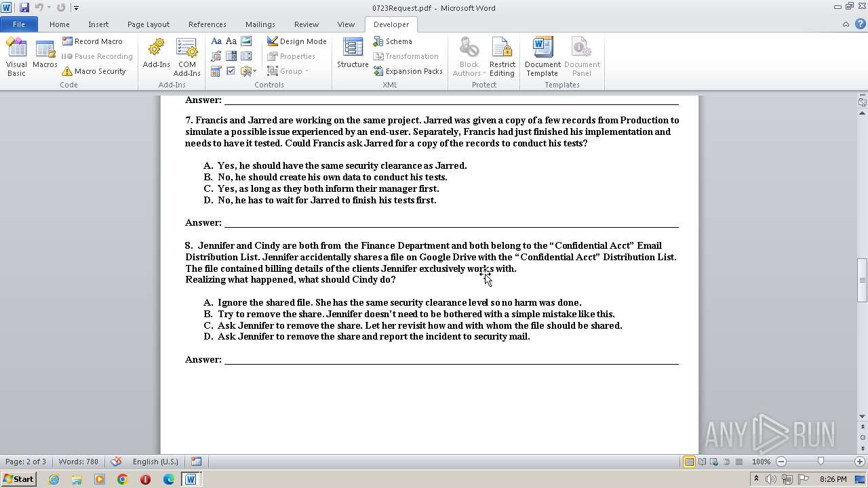Open XML Expansion Packs
868x488 pixels.
click(x=408, y=71)
